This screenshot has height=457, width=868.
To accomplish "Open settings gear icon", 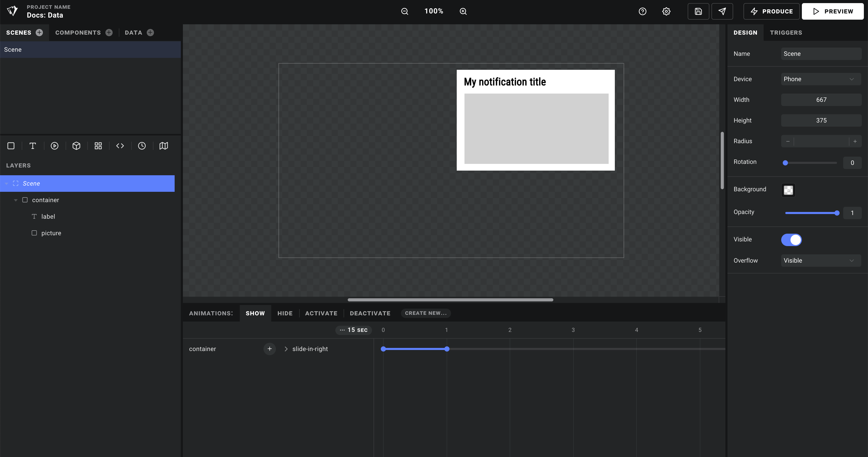I will [x=666, y=11].
